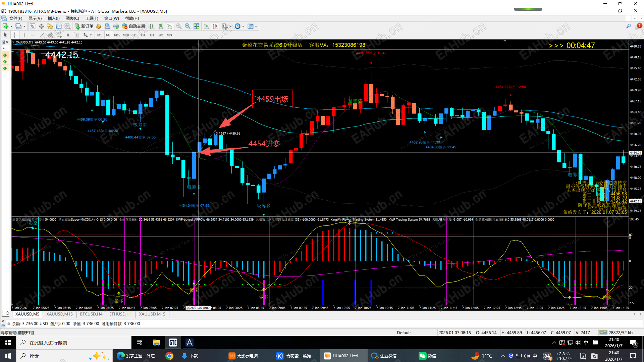
Task: Open 企业微信 taskbar item
Action: coord(384,356)
